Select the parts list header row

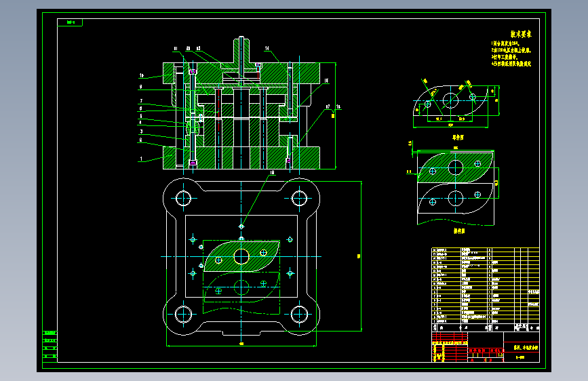[485, 327]
